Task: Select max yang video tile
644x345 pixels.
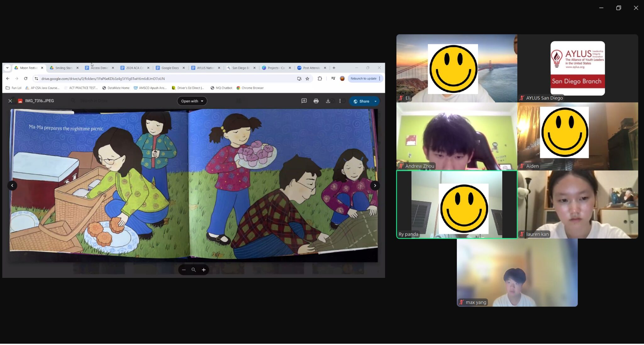Action: point(517,273)
